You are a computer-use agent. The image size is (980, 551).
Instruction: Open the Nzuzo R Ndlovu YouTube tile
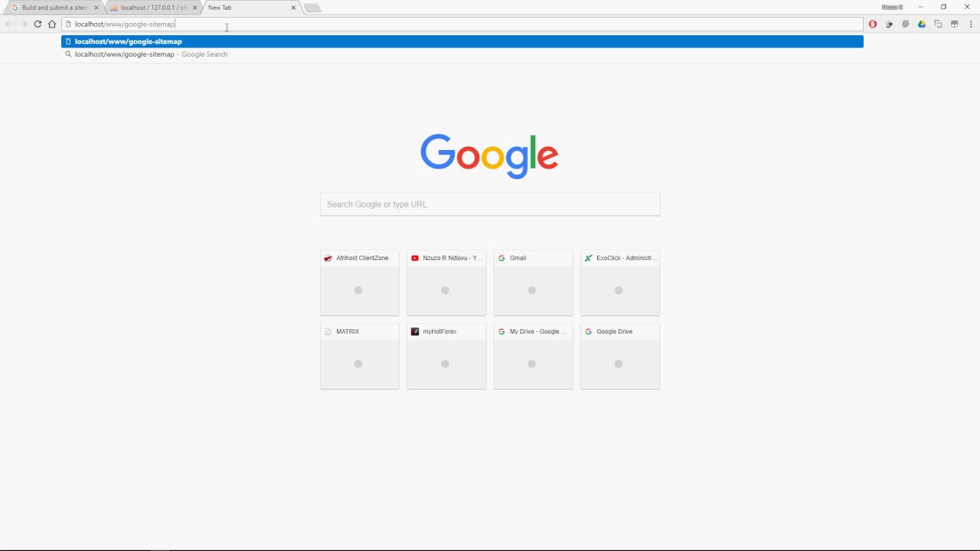click(x=446, y=282)
